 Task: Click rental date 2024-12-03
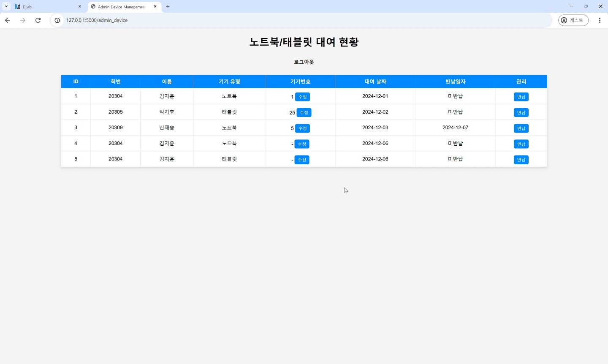pos(375,128)
